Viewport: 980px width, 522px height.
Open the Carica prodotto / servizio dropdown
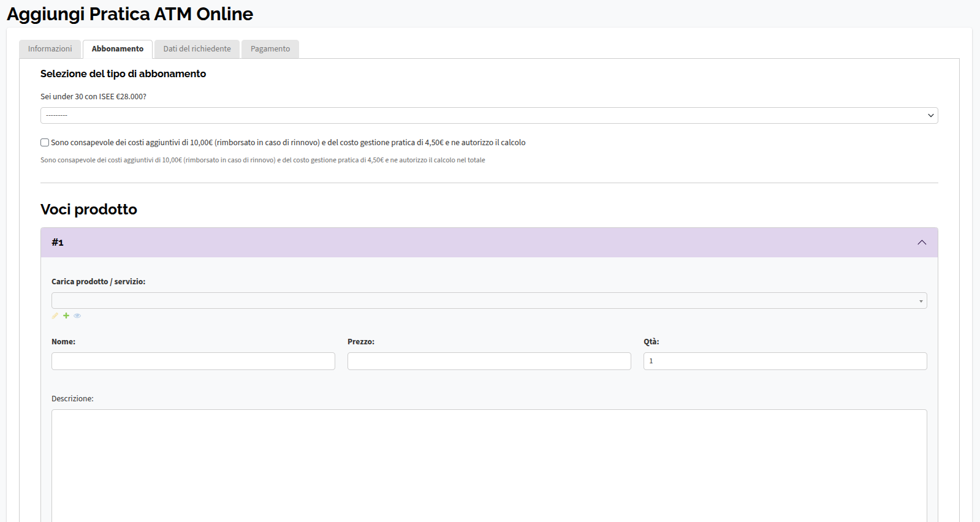click(488, 300)
